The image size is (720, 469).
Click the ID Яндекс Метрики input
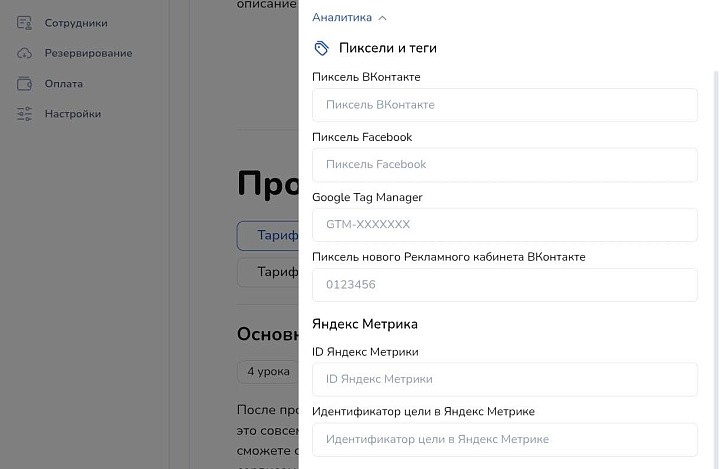click(x=504, y=380)
